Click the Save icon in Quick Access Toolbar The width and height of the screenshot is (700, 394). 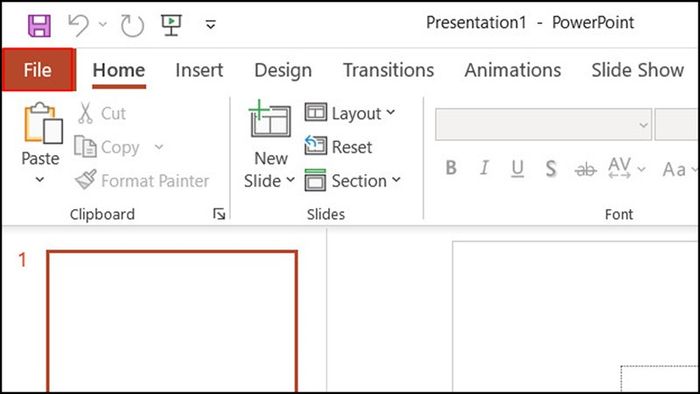[x=39, y=25]
